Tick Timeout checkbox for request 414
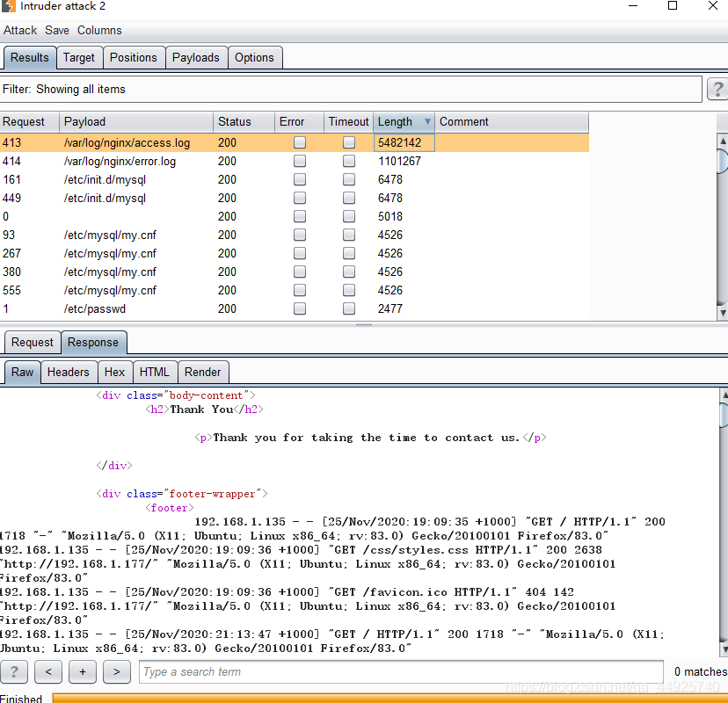The width and height of the screenshot is (728, 703). (349, 161)
